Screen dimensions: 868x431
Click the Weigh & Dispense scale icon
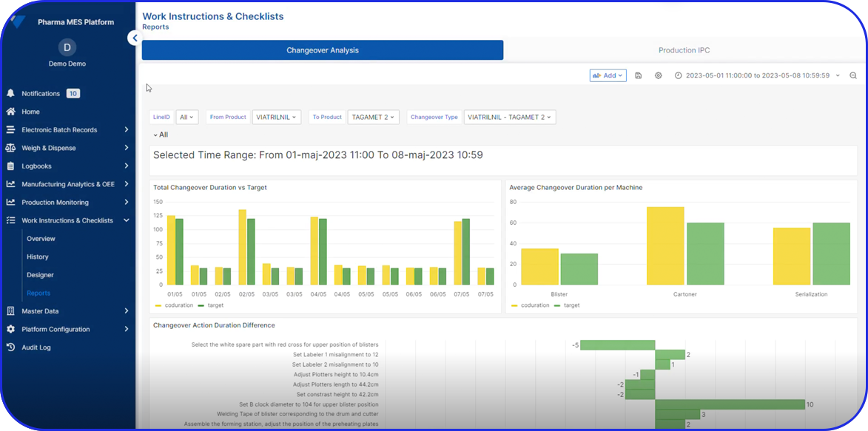10,148
